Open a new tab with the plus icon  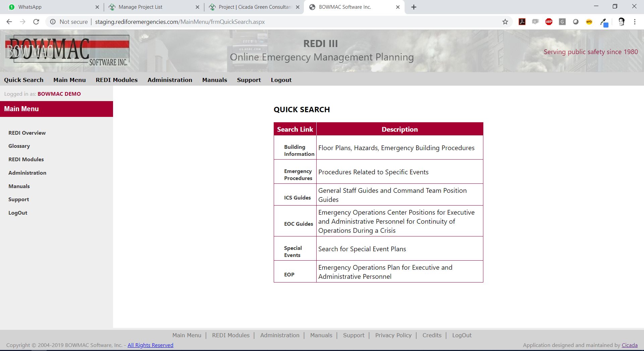click(414, 7)
